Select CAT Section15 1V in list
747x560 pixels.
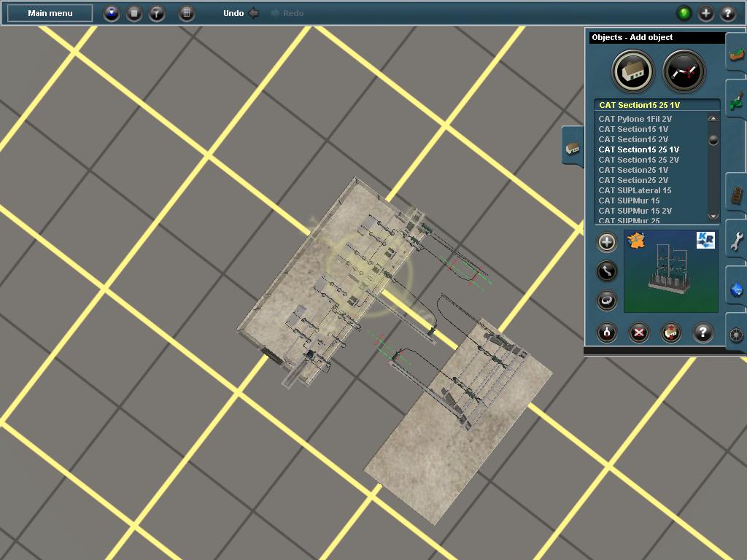[x=633, y=129]
